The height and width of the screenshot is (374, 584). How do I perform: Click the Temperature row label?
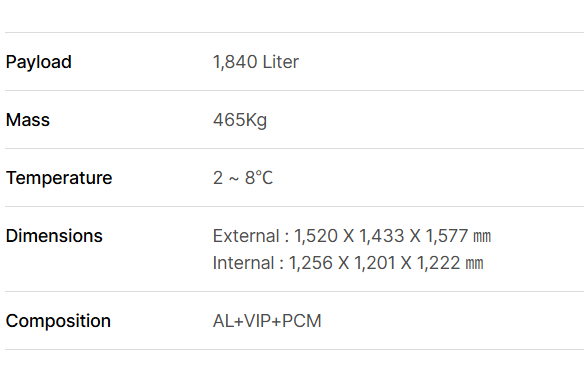(59, 178)
